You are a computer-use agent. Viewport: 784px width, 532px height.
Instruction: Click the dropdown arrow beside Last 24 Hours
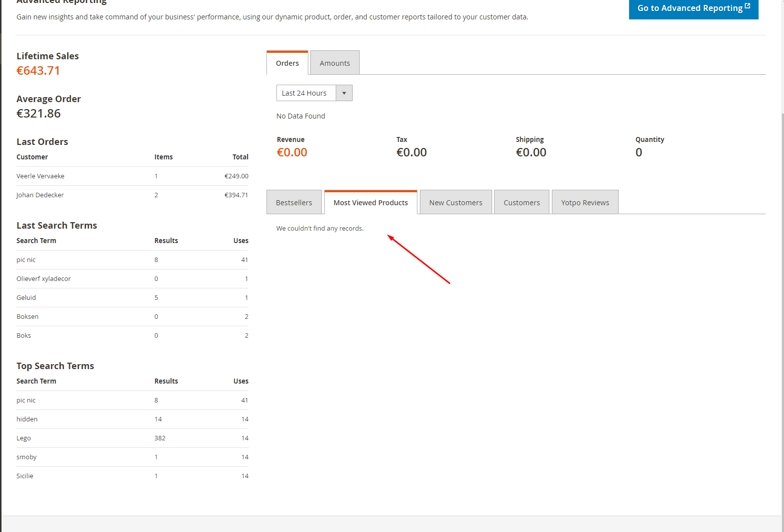pos(344,93)
